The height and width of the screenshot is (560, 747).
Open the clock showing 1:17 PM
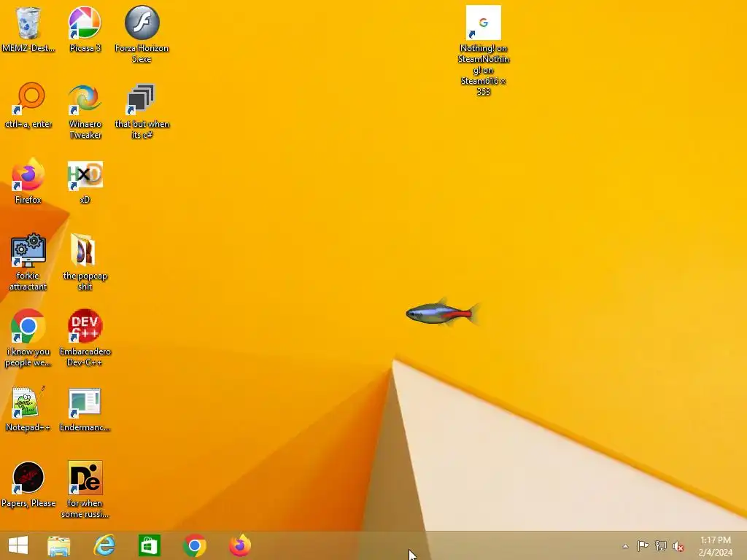click(715, 546)
